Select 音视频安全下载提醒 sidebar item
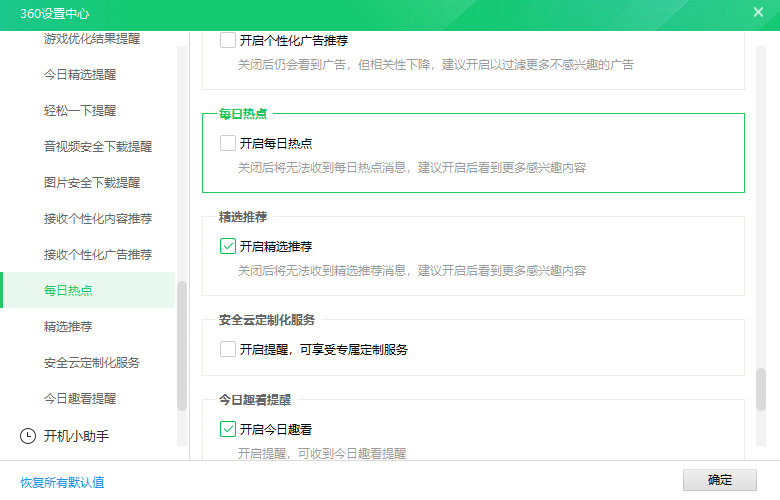This screenshot has width=780, height=500. (x=98, y=147)
